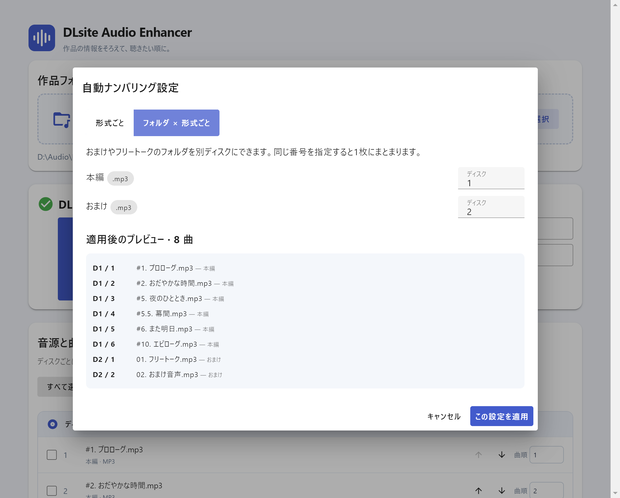Edit the ディスク number field for 本編

(491, 178)
